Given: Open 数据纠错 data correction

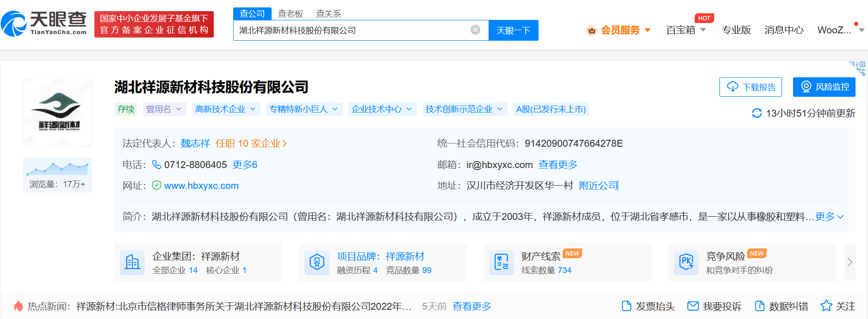Looking at the screenshot, I should pyautogui.click(x=781, y=306).
